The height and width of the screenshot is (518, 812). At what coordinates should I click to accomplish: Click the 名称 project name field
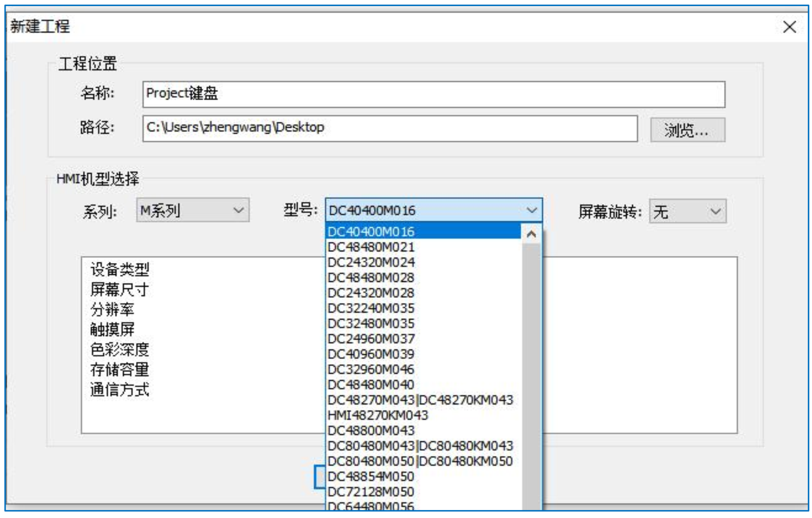click(x=433, y=94)
